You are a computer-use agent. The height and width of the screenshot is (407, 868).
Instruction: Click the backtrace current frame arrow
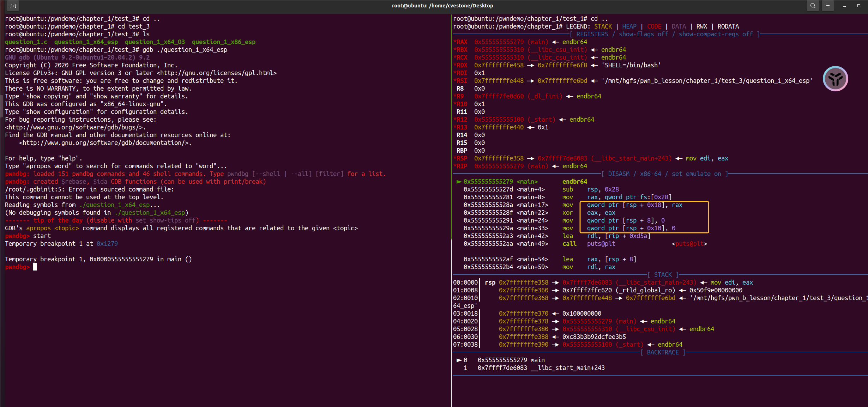coord(459,360)
